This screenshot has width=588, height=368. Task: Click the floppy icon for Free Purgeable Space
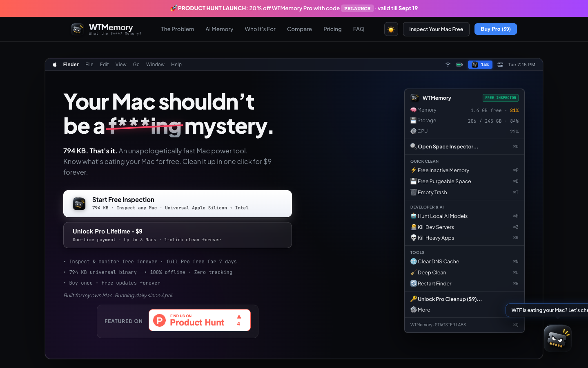pyautogui.click(x=413, y=181)
